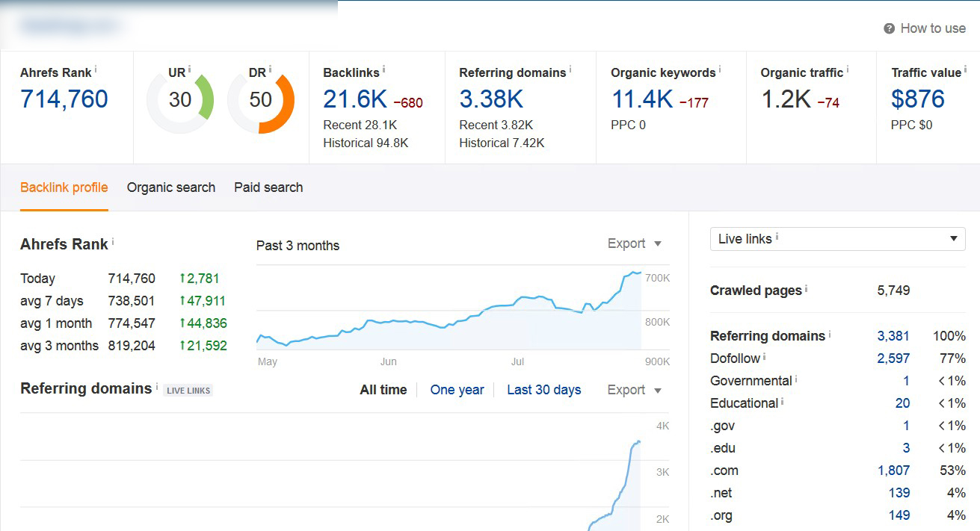Viewport: 980px width, 531px height.
Task: Click the DR 50 gauge ring
Action: pos(260,100)
